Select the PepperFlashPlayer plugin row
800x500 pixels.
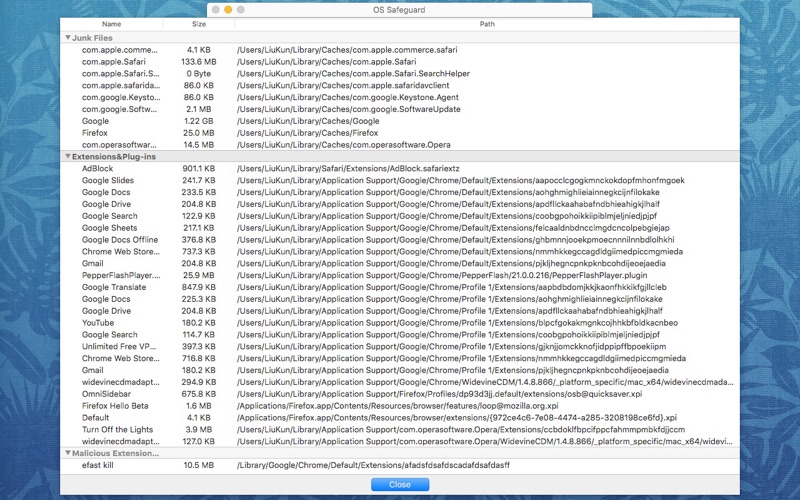coord(399,275)
